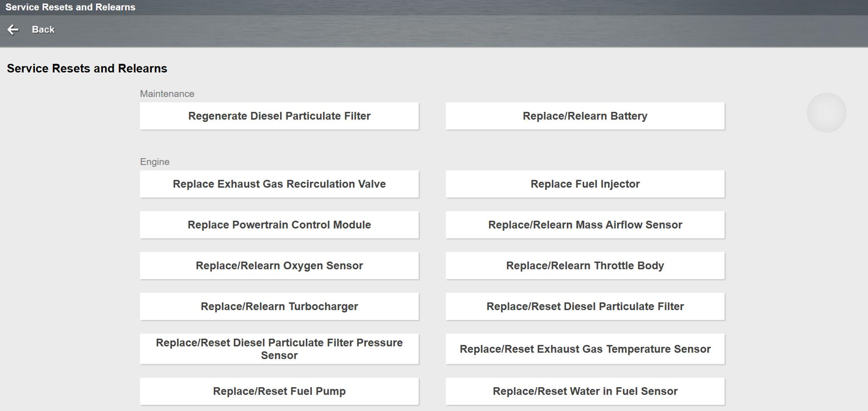Click the Engine section label

154,162
